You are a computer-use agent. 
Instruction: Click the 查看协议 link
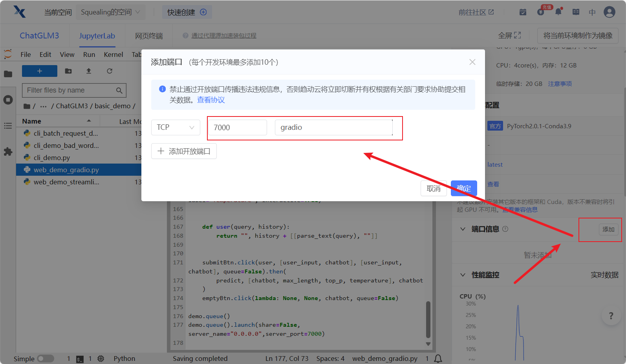211,100
